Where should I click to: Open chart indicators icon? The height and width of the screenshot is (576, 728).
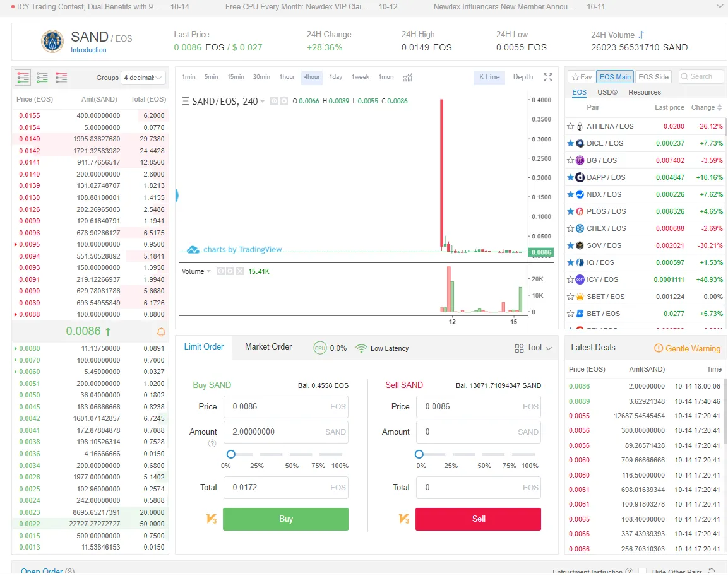click(408, 78)
